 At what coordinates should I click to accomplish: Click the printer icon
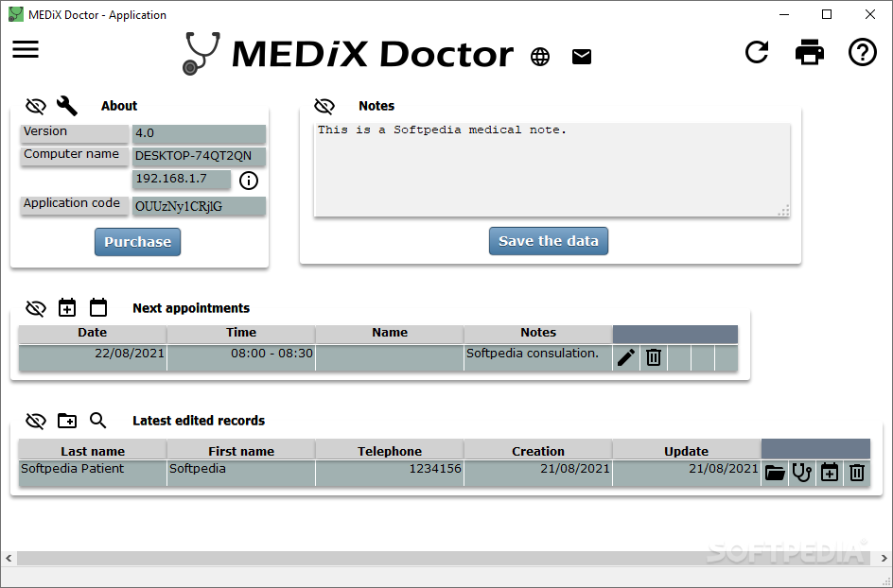(810, 52)
